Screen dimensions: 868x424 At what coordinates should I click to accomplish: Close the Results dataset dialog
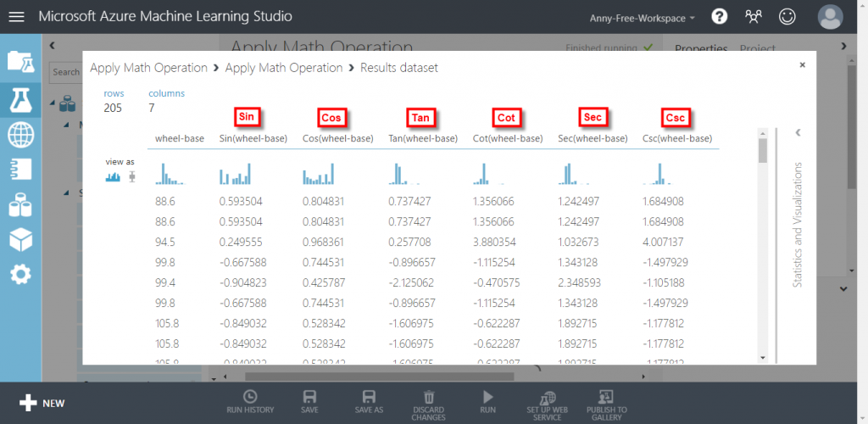pyautogui.click(x=802, y=64)
